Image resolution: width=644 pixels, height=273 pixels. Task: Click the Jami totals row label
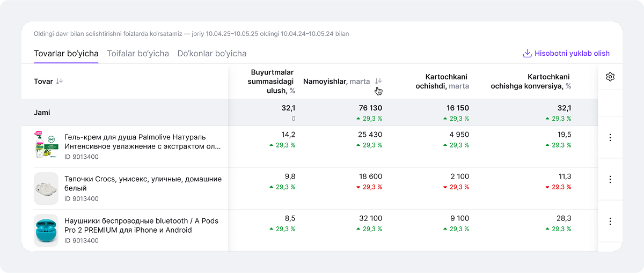tap(42, 113)
